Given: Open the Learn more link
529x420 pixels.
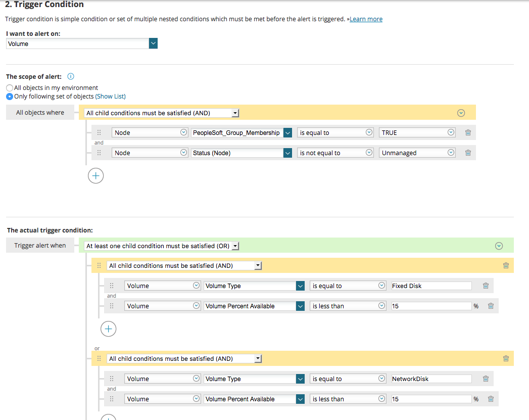Looking at the screenshot, I should point(366,19).
